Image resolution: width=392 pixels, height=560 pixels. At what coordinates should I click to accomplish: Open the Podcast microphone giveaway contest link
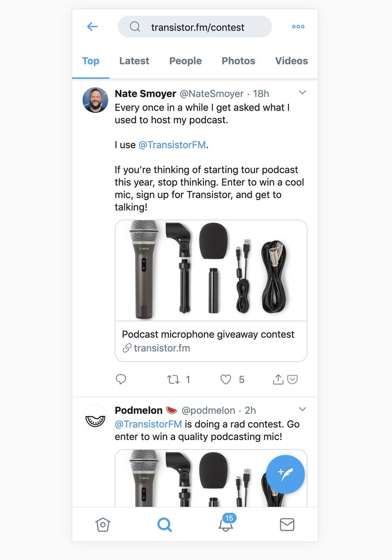point(208,334)
